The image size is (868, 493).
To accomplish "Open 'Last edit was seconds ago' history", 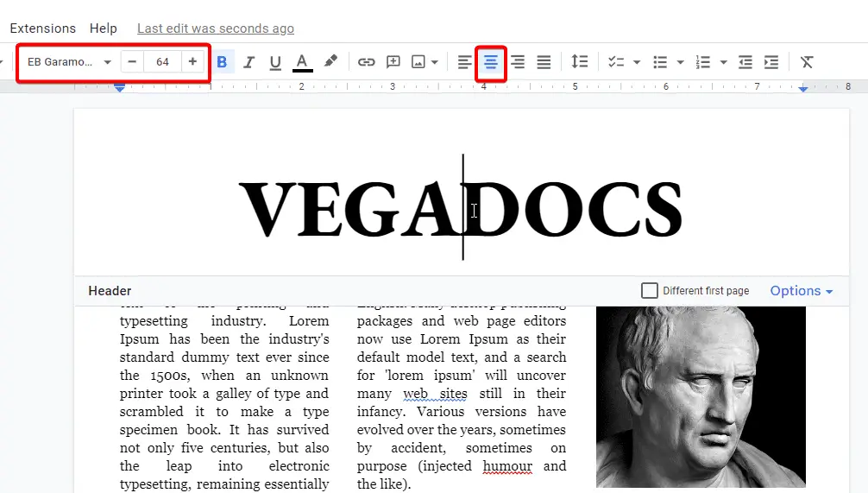I will point(216,28).
